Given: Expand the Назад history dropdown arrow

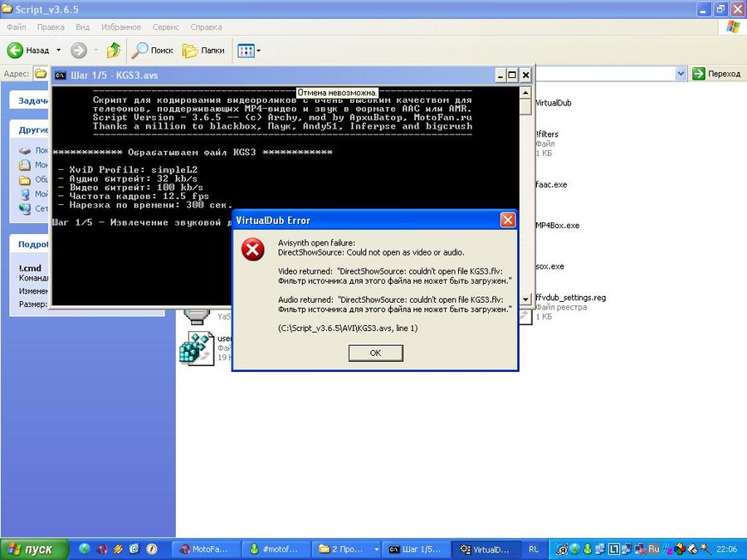Looking at the screenshot, I should pos(59,50).
